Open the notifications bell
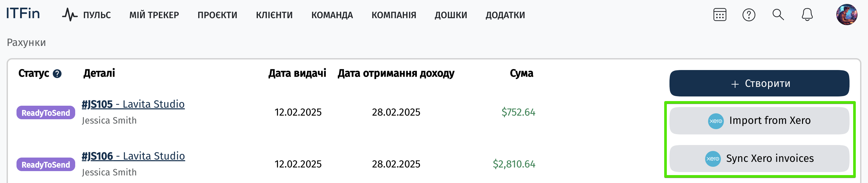This screenshot has width=868, height=183. 807,15
